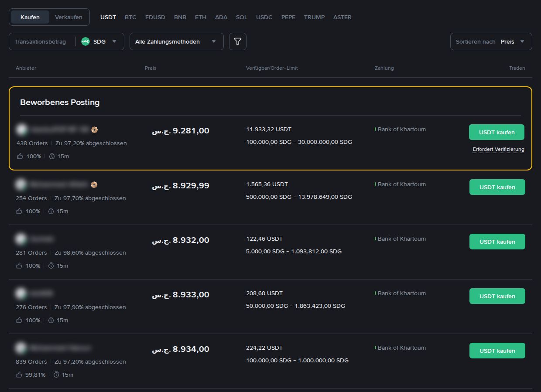Click the Anbieter column header
The image size is (541, 392).
pyautogui.click(x=26, y=68)
